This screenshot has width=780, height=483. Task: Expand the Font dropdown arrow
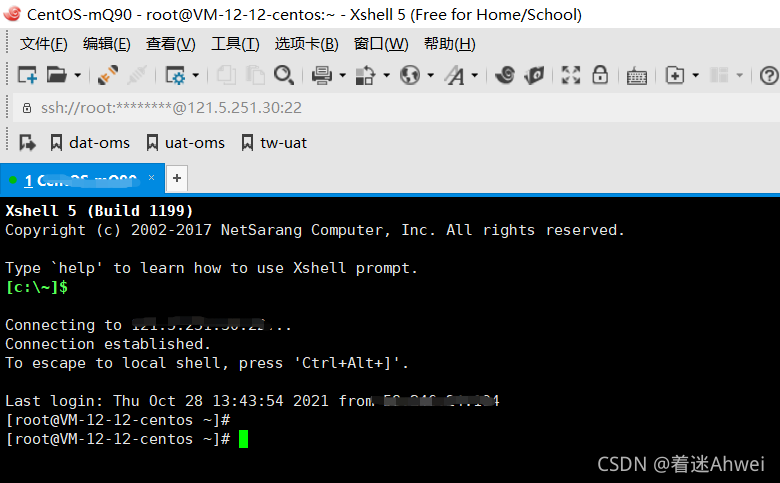475,76
